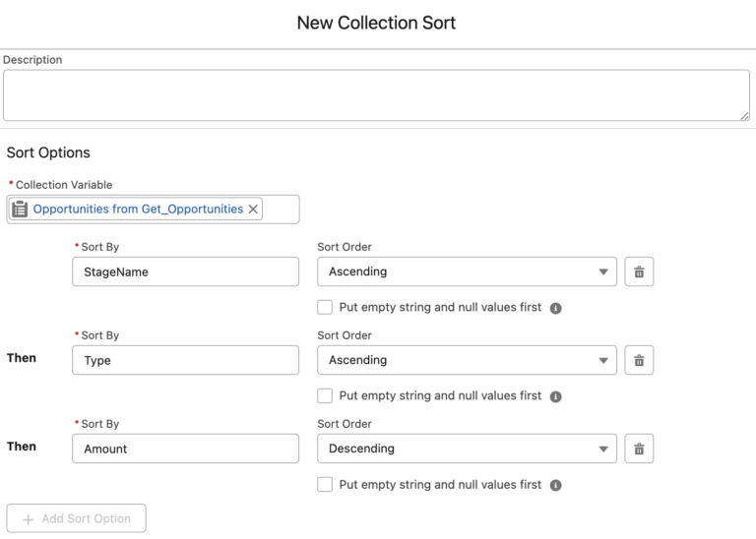Show info tooltip for Amount null values option

[555, 485]
